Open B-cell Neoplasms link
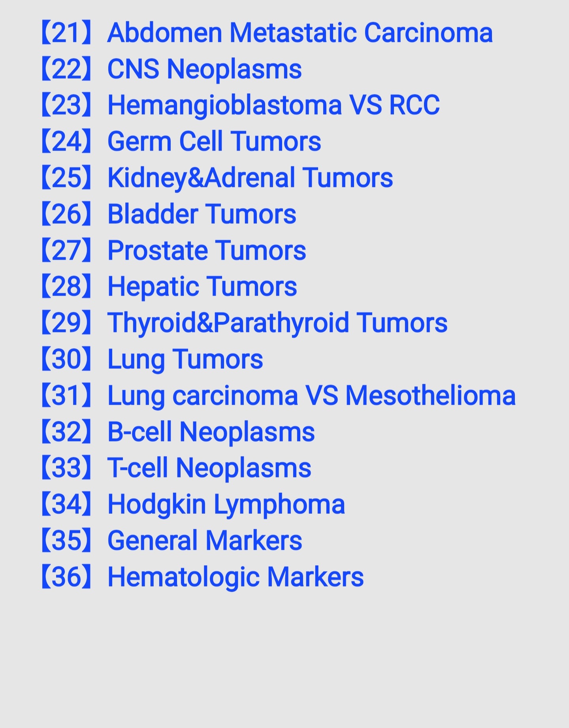 tap(211, 432)
